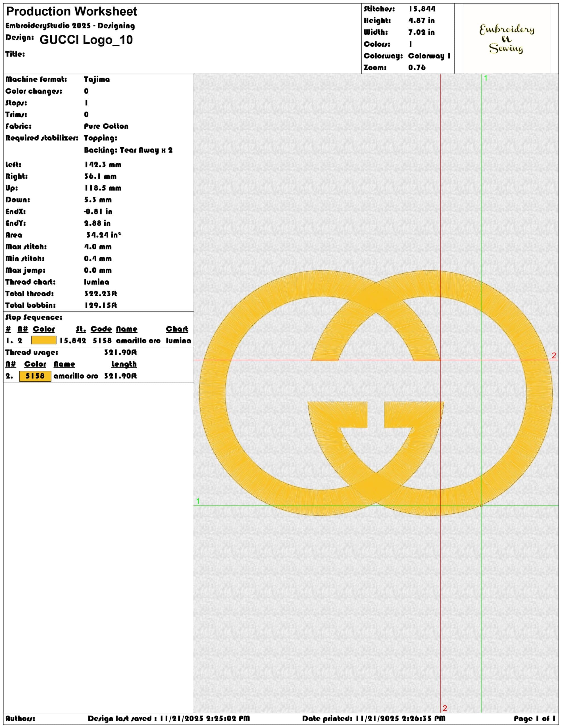Image resolution: width=562 pixels, height=728 pixels.
Task: Click the Total bobbin value 129.15ft
Action: [100, 305]
